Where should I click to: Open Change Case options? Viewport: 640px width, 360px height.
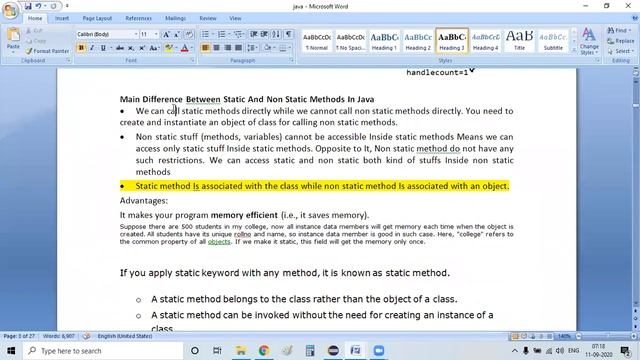coord(154,48)
